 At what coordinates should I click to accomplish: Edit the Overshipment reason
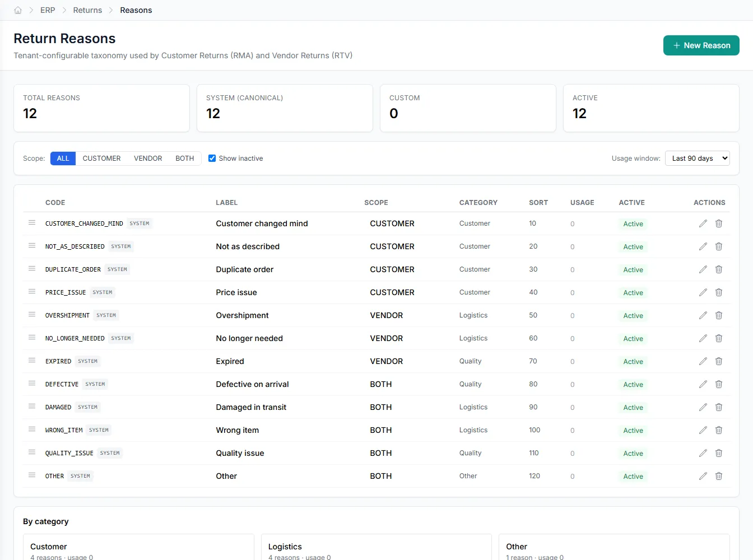[x=703, y=315]
